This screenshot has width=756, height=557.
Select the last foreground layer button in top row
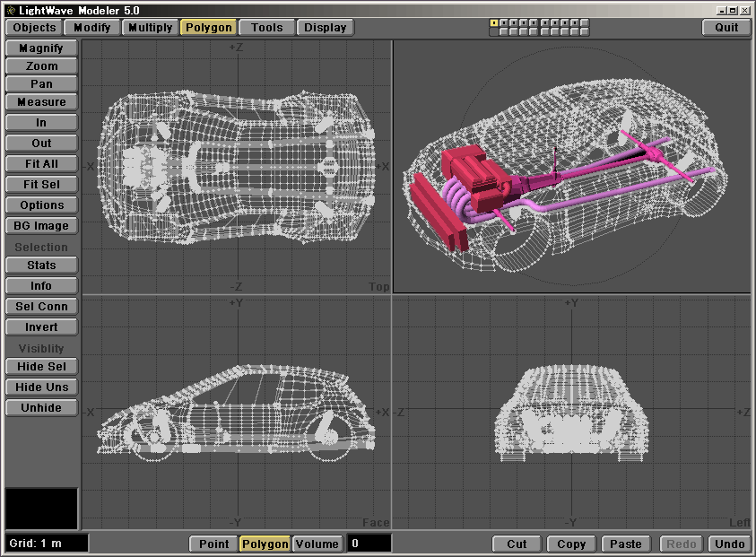click(x=583, y=22)
